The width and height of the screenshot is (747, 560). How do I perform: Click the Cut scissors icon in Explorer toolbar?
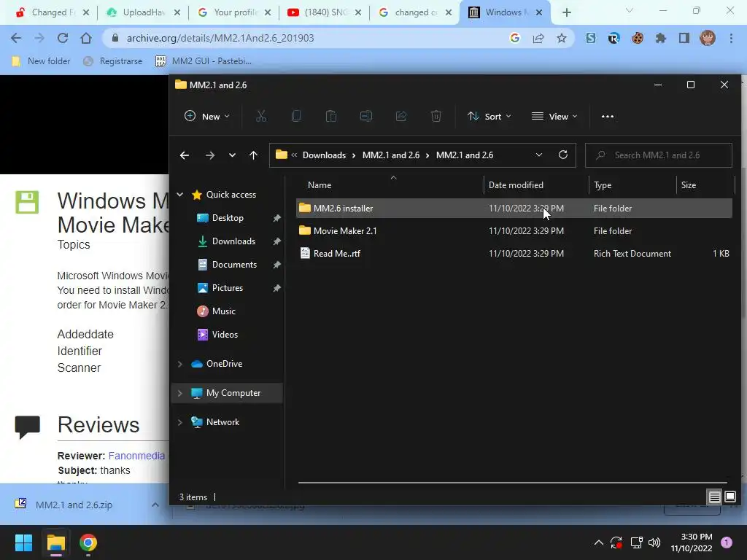[261, 116]
